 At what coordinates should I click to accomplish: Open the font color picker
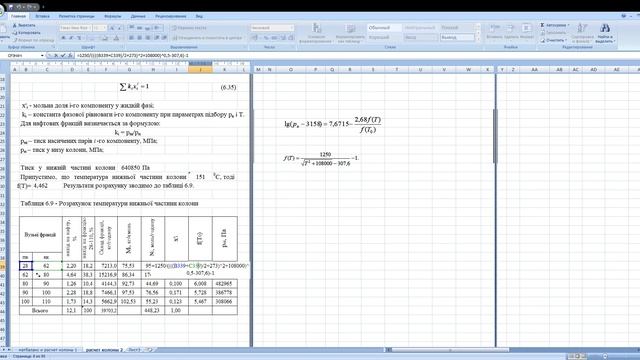(117, 38)
